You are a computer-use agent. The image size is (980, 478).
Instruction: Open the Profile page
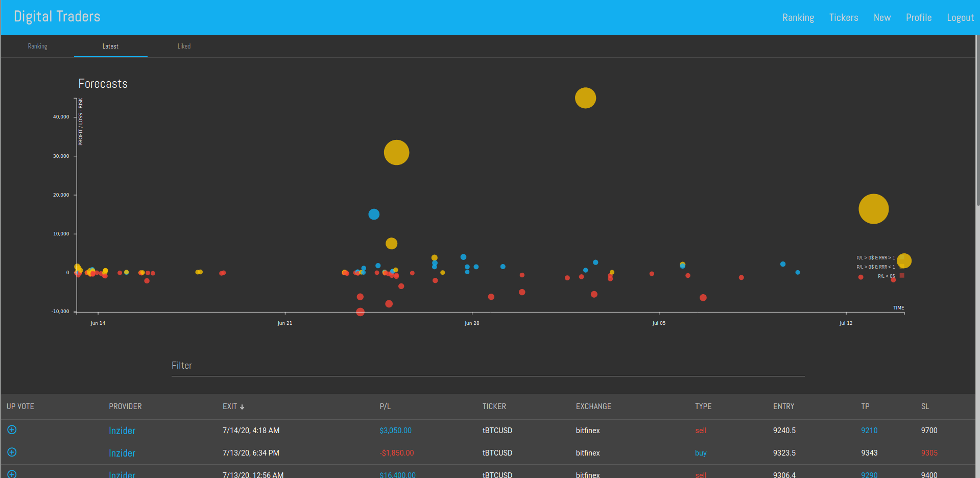[919, 17]
